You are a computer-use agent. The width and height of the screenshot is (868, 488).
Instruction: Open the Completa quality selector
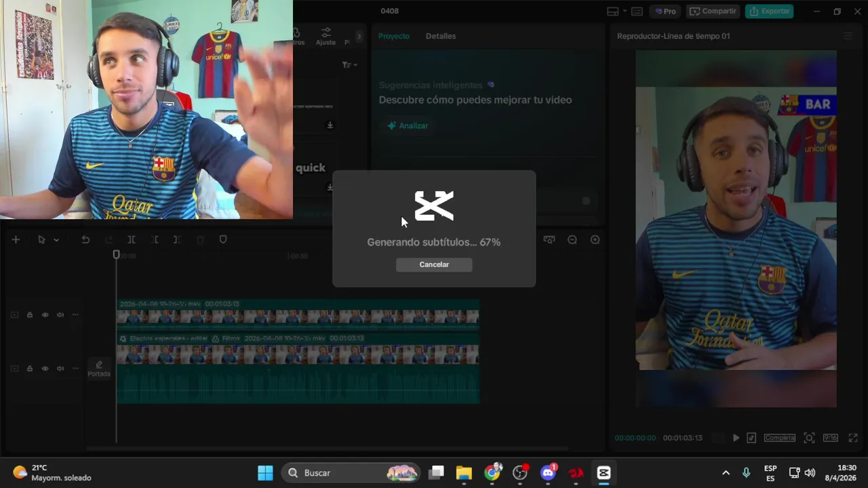tap(780, 438)
